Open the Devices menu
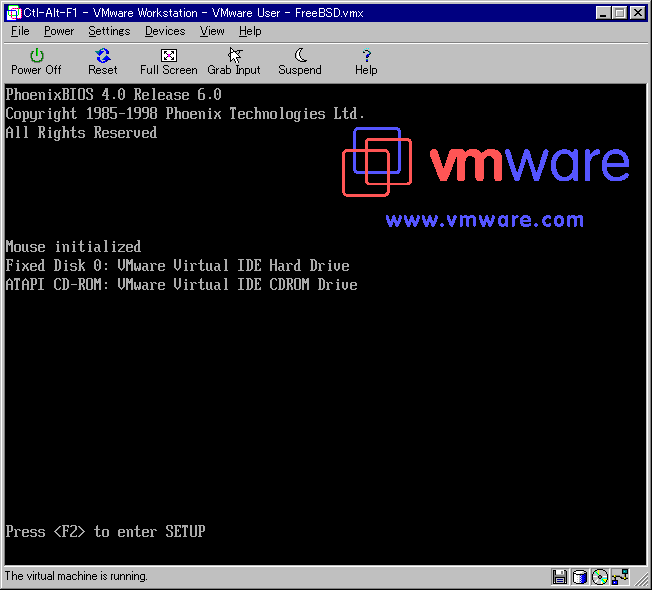The image size is (652, 590). coord(165,31)
